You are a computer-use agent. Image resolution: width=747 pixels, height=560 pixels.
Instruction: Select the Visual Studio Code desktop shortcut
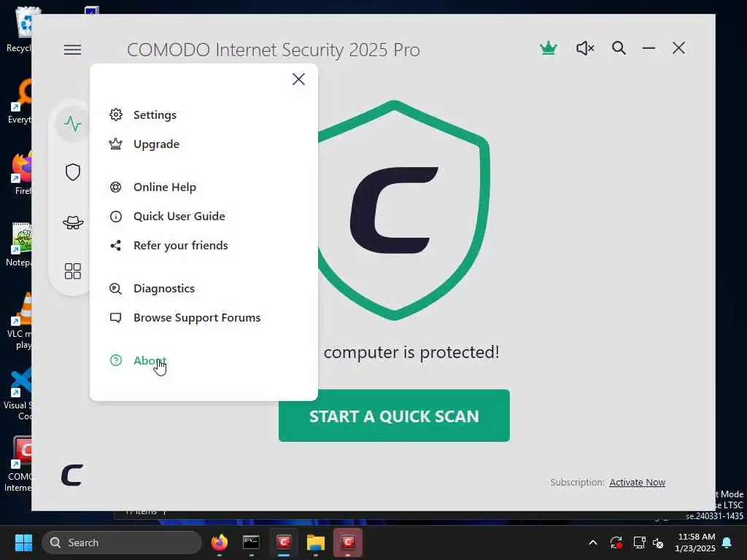tap(18, 394)
